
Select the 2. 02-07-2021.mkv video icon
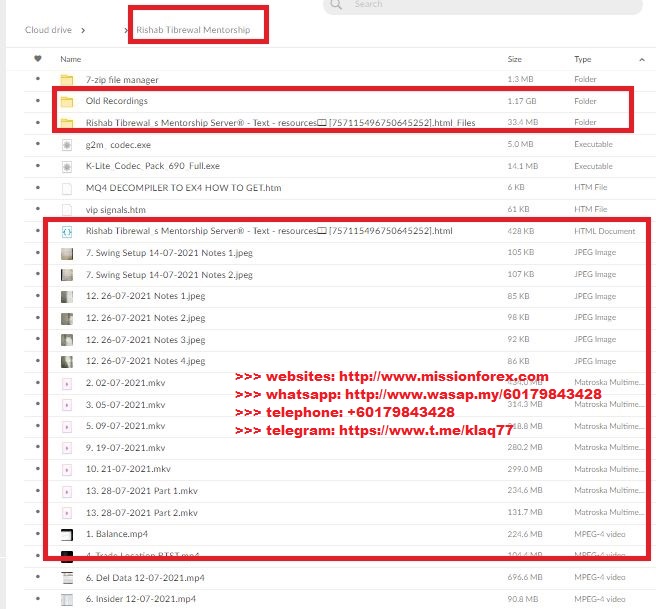tap(67, 384)
